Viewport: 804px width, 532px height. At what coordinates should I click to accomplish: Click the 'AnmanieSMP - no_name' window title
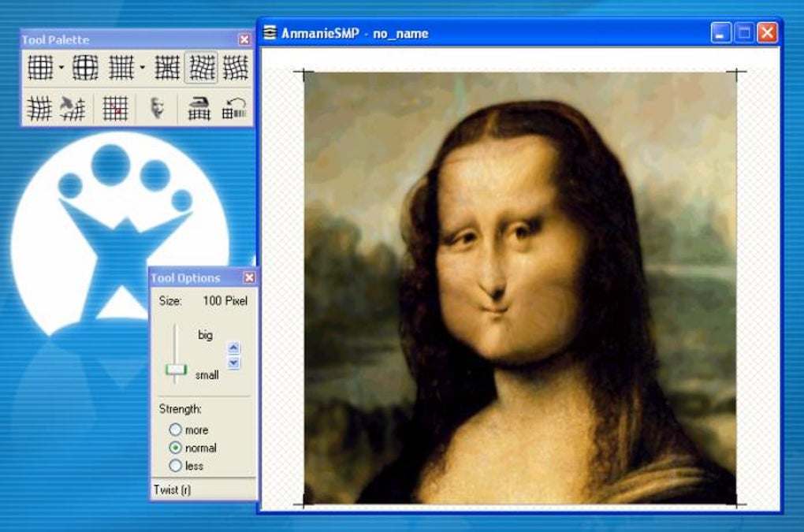tap(355, 33)
